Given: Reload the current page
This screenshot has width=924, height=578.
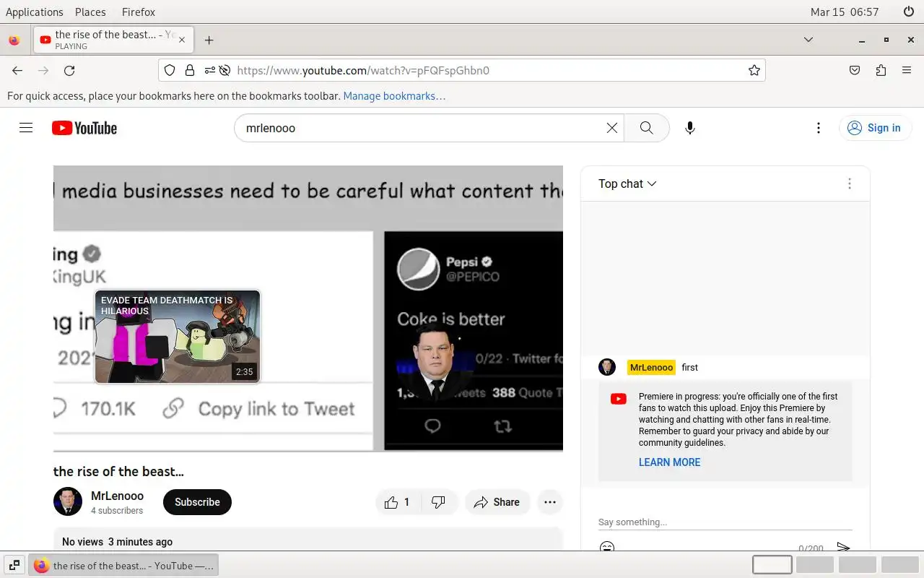Looking at the screenshot, I should (x=69, y=70).
